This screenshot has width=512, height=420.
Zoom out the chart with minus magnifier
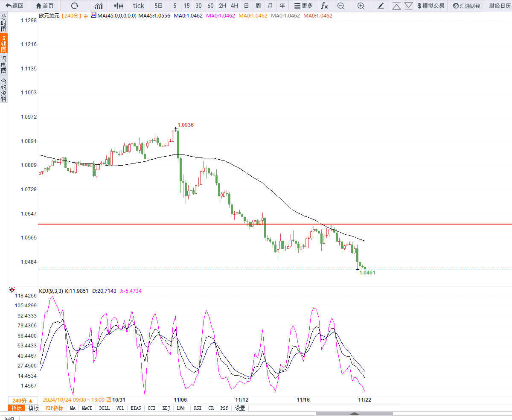tap(340, 6)
